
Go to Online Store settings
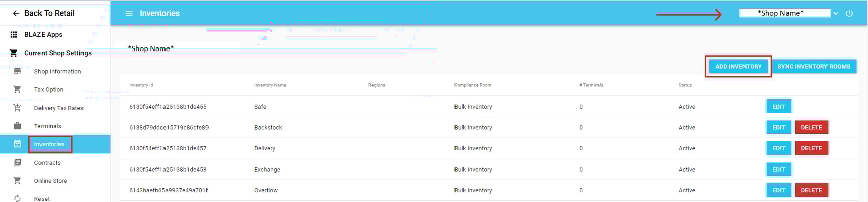point(50,181)
